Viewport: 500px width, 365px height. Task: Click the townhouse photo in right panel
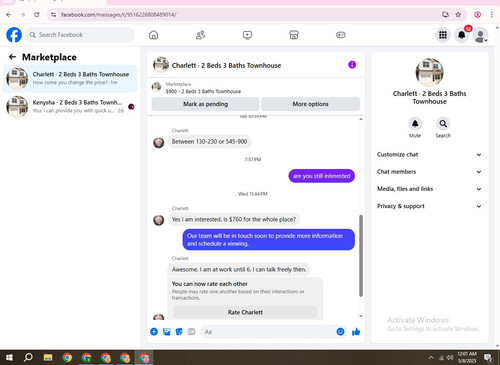tap(429, 72)
